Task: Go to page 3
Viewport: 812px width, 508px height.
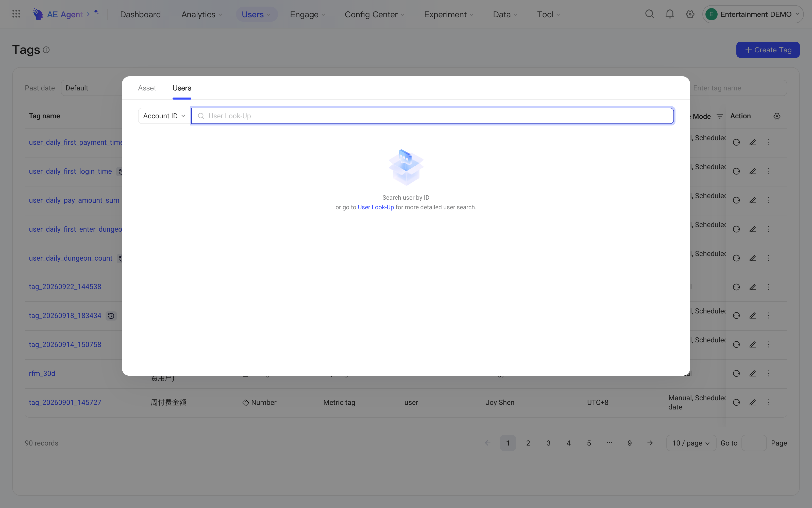Action: (548, 443)
